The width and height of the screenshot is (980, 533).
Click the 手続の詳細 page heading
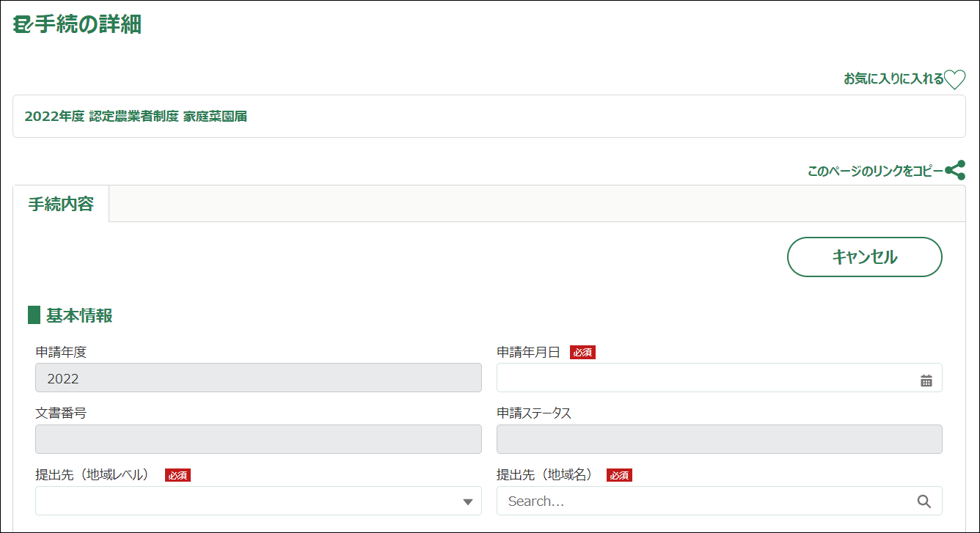[x=88, y=25]
